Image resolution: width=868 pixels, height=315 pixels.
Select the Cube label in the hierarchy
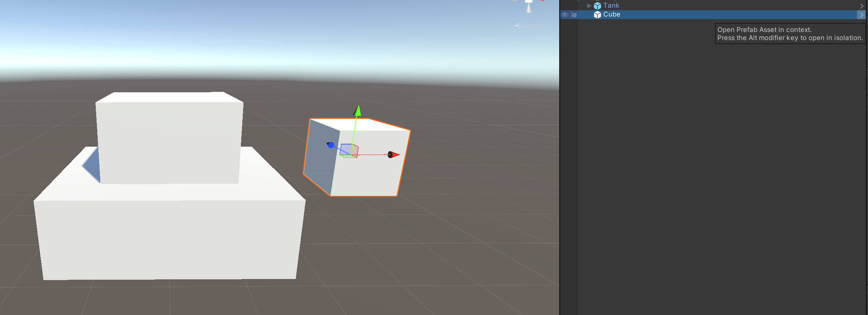click(612, 14)
